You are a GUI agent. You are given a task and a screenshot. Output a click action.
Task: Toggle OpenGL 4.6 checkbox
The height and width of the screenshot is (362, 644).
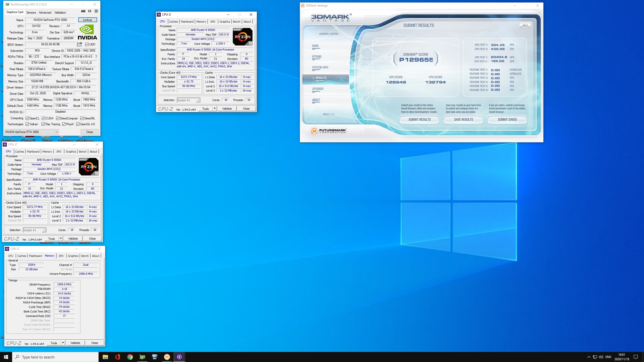click(x=78, y=124)
